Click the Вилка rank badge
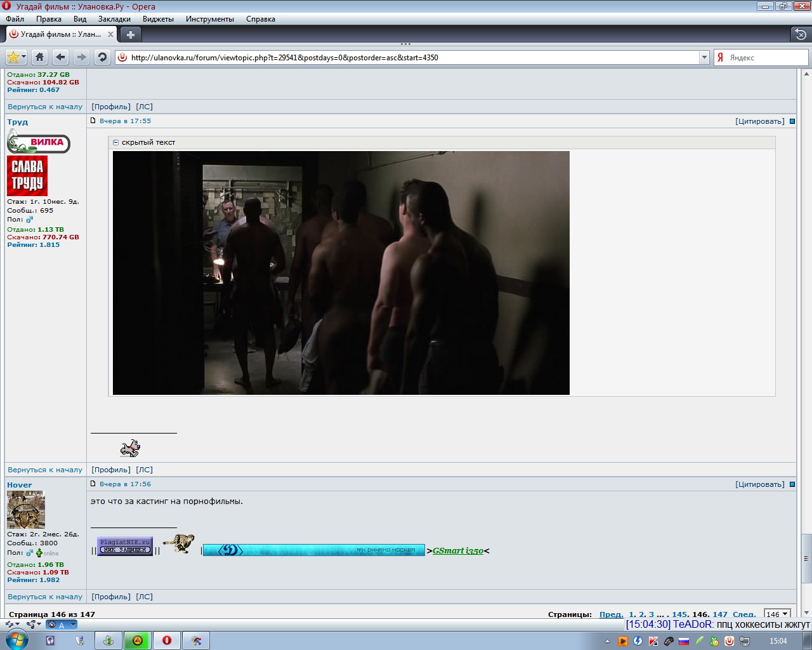Viewport: 812px width, 650px height. tap(38, 141)
